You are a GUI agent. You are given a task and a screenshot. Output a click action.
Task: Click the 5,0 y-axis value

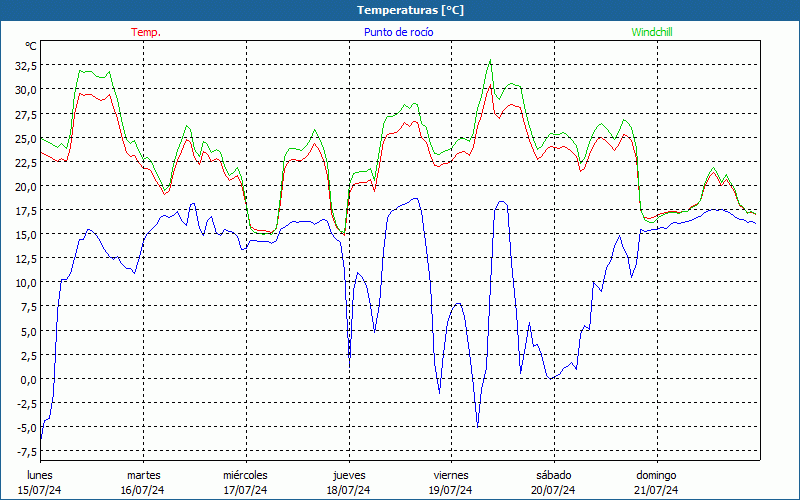click(x=28, y=331)
